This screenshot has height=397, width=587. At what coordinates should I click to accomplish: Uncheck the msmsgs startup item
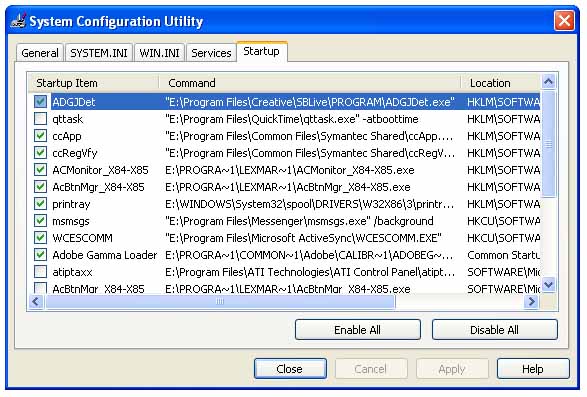pos(40,221)
